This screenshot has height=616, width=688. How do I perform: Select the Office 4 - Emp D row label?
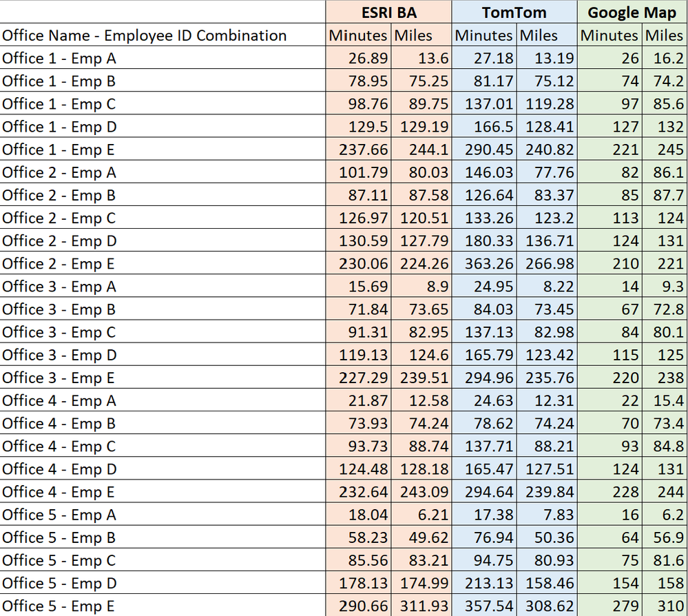click(59, 469)
